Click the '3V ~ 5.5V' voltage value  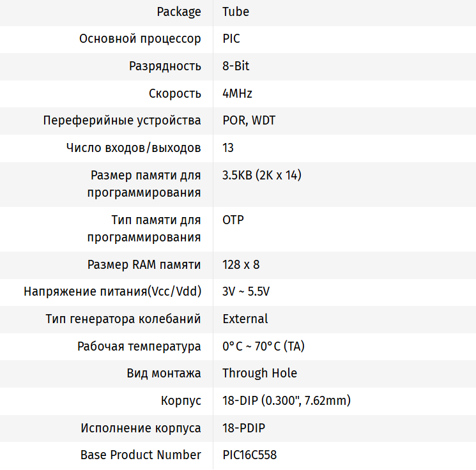click(246, 292)
